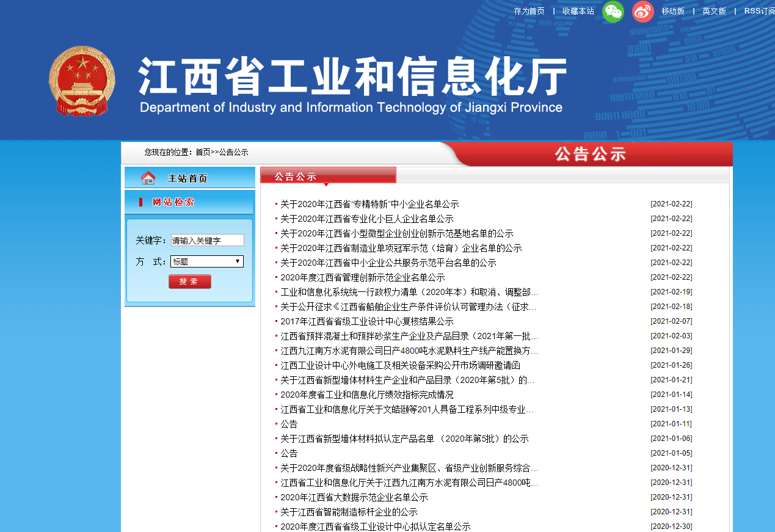Open 主站首页 menu item
775x532 pixels.
click(x=187, y=178)
